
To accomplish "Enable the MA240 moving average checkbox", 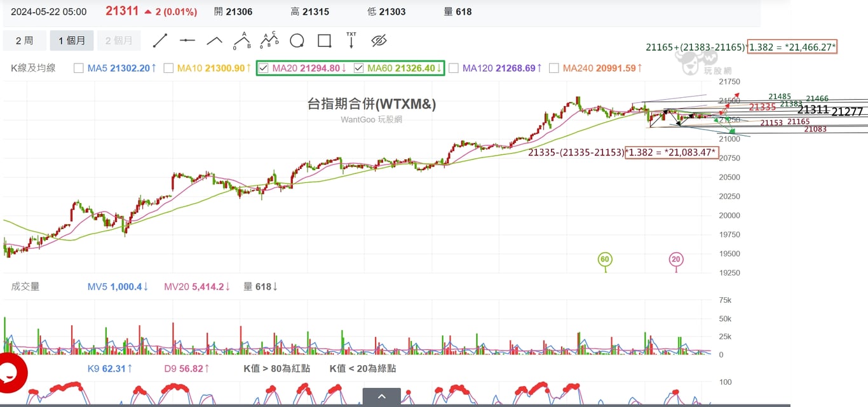I will (553, 68).
